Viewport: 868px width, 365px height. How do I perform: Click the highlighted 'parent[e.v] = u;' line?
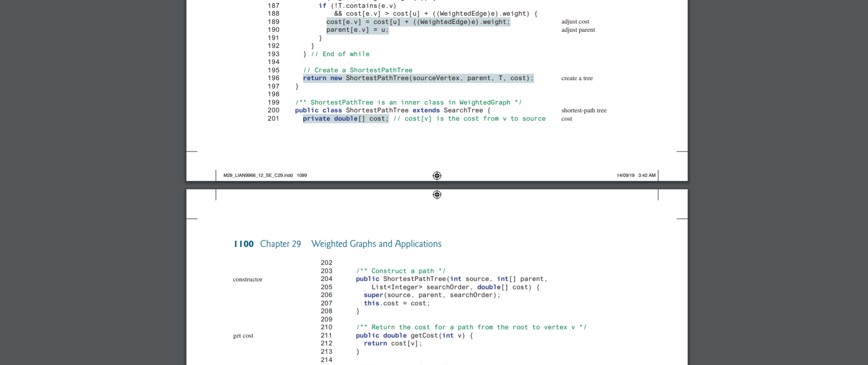(358, 30)
